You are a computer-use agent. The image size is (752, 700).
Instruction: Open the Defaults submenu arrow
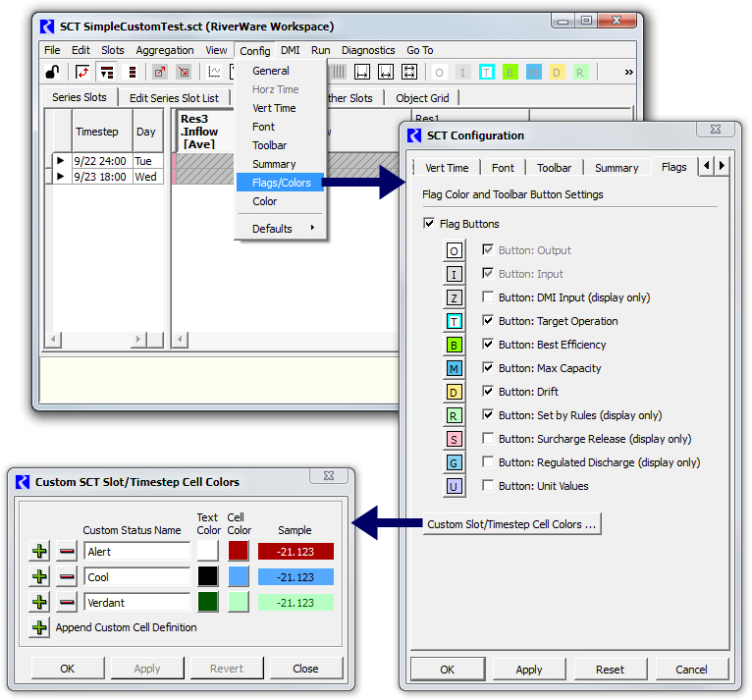tap(313, 228)
